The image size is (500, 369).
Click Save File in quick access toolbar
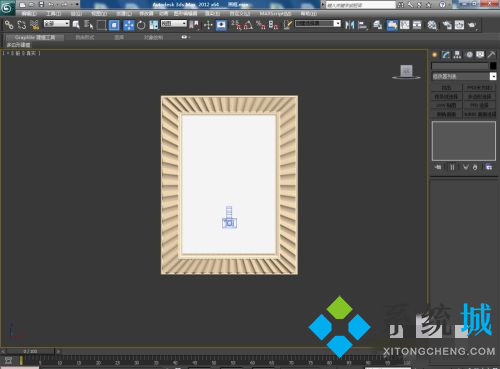pyautogui.click(x=41, y=5)
